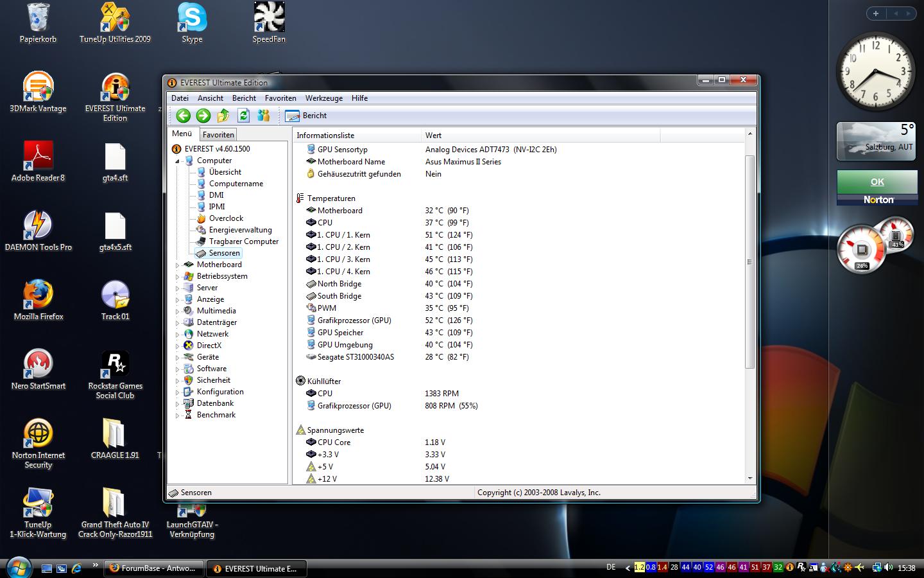924x578 pixels.
Task: Click the Salzburg weather gadget
Action: tap(877, 141)
